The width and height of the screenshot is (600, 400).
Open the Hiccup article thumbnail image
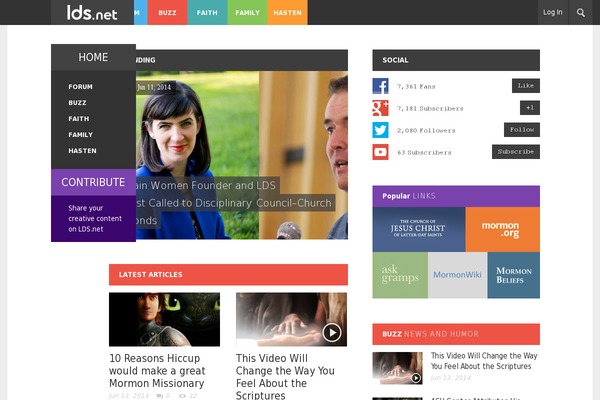(165, 320)
